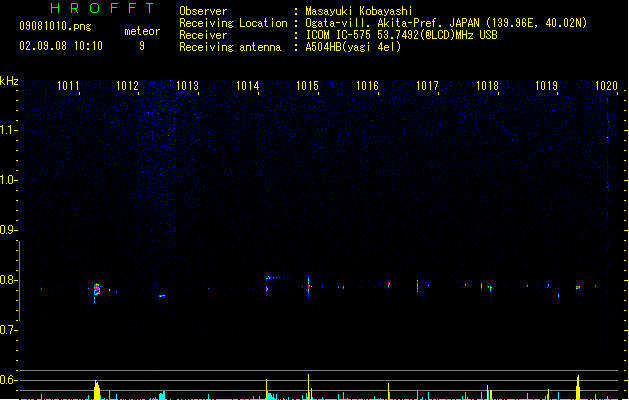Click time axis marker 1018
Image resolution: width=629 pixels, height=400 pixels.
487,85
